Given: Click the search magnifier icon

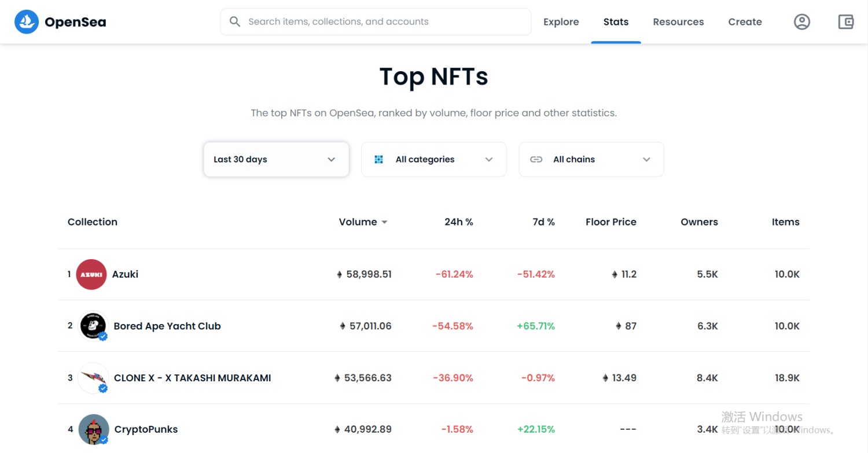Looking at the screenshot, I should pyautogui.click(x=235, y=22).
